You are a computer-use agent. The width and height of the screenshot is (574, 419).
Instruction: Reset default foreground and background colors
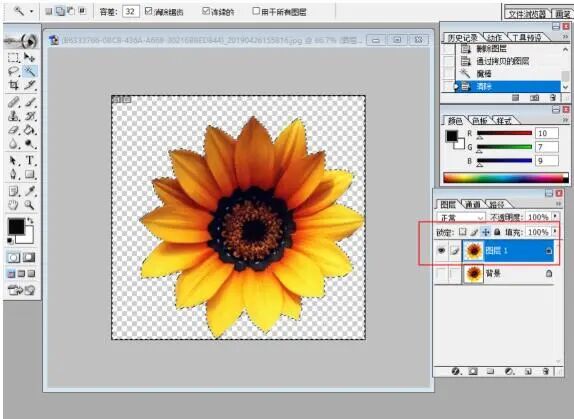(10, 241)
